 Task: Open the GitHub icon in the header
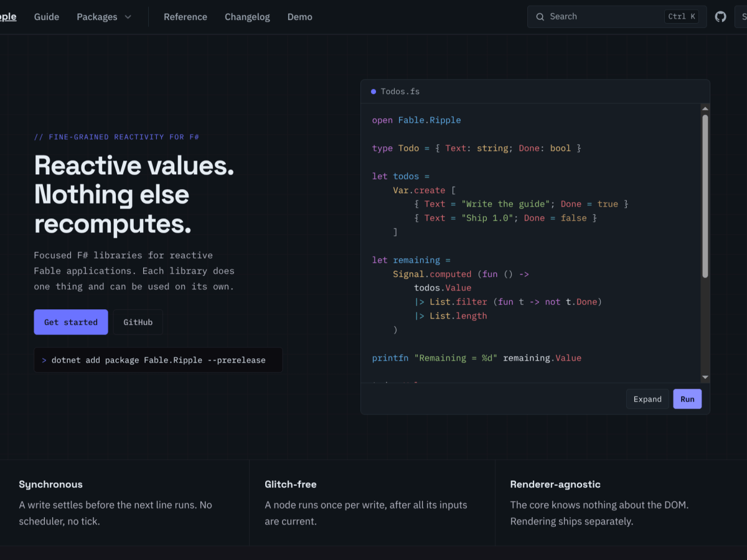coord(720,17)
